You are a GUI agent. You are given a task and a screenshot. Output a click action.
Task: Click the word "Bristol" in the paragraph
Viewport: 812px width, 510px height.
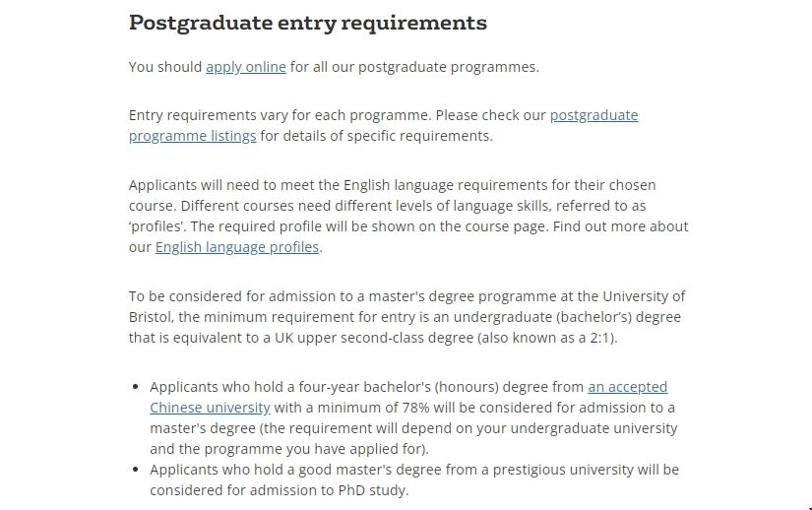[x=151, y=317]
